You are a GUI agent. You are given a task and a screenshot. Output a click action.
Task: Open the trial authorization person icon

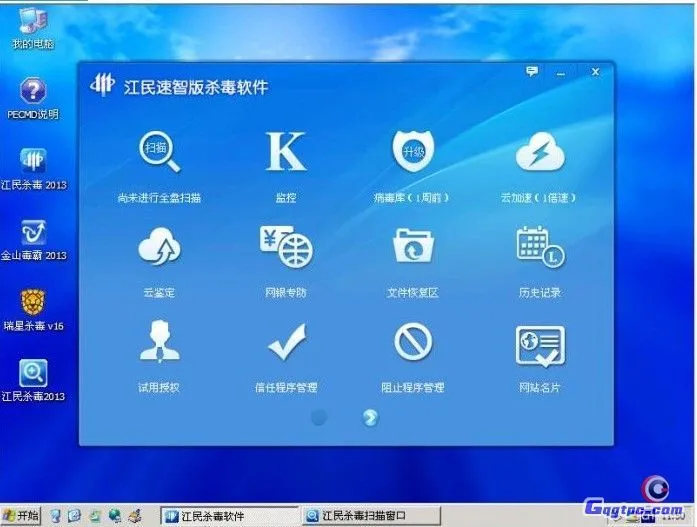pos(160,341)
